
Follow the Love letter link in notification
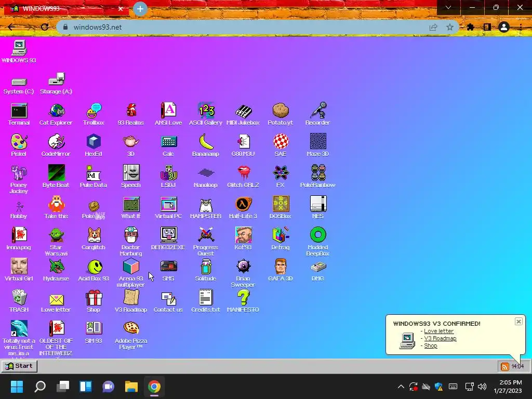tap(438, 331)
